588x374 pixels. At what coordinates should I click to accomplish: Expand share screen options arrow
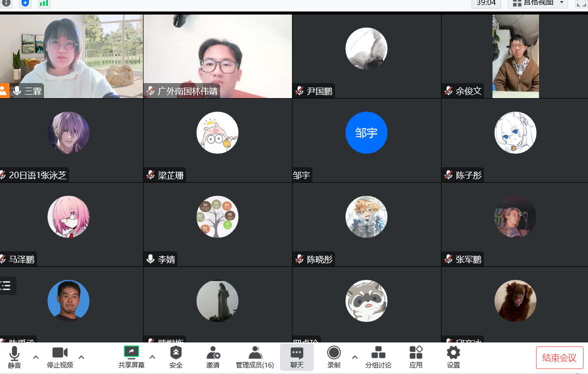pos(152,357)
